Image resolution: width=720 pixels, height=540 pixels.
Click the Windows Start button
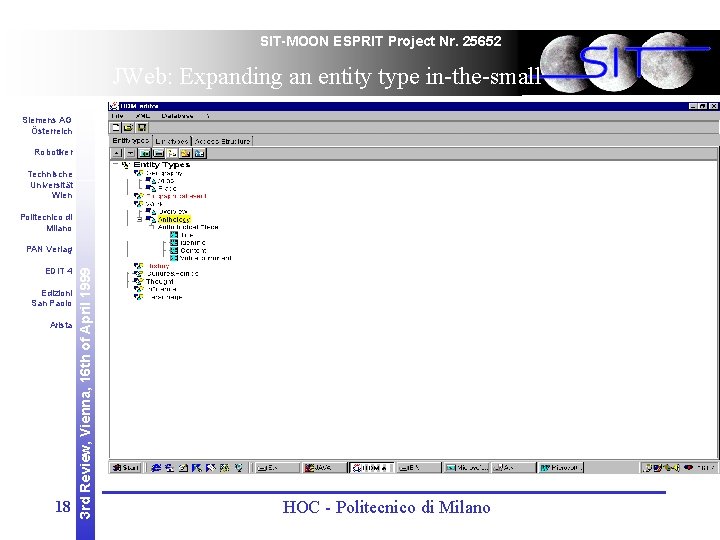click(126, 467)
